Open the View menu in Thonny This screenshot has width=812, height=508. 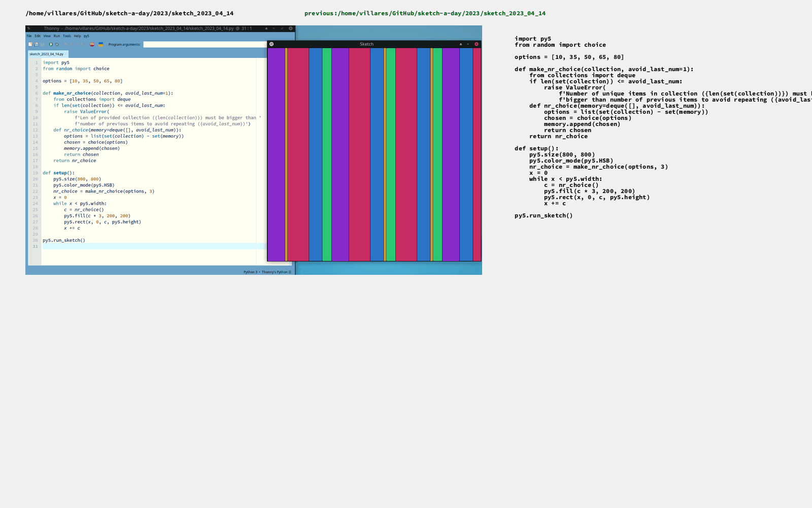click(47, 36)
